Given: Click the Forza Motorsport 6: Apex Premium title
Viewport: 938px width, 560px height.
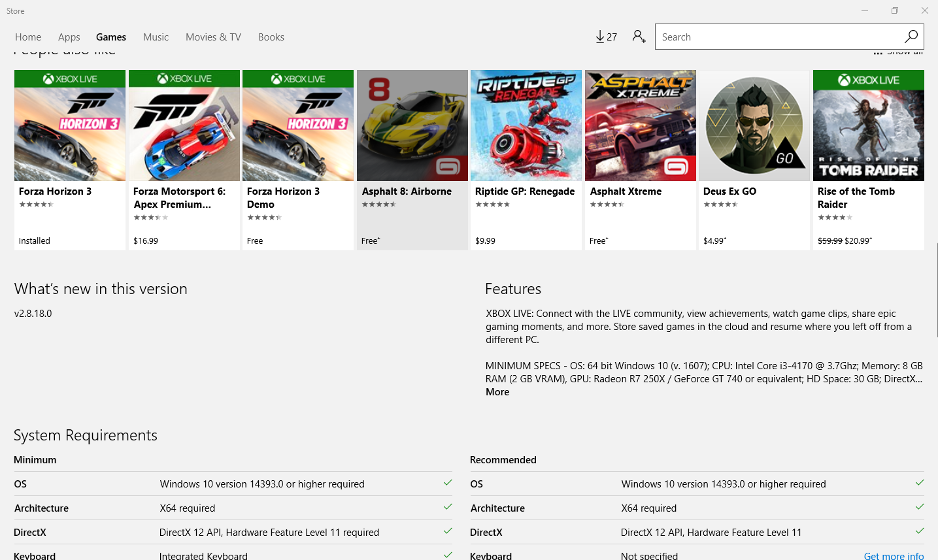Looking at the screenshot, I should pos(179,198).
